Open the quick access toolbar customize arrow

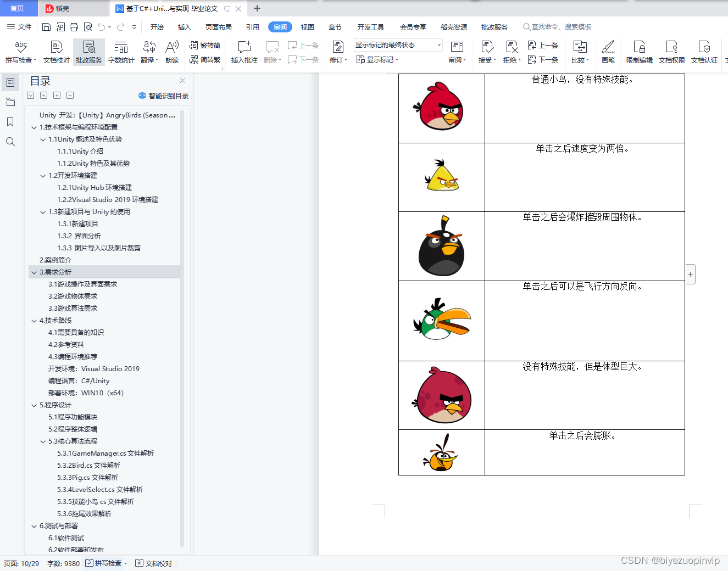click(x=134, y=27)
